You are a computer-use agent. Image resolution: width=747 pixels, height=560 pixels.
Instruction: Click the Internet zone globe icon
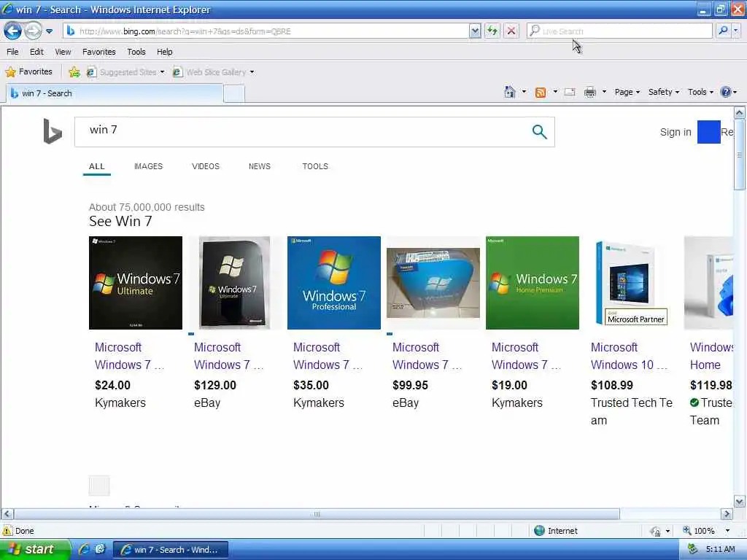(x=539, y=531)
